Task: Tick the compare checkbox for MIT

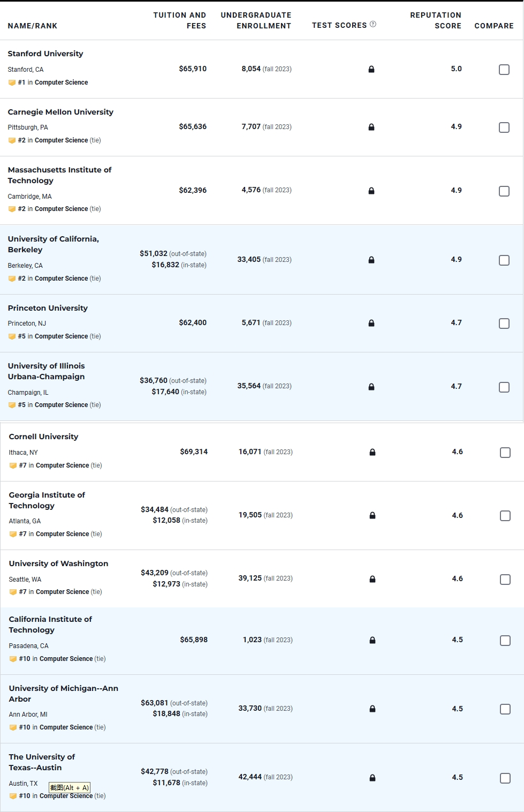Action: tap(504, 191)
